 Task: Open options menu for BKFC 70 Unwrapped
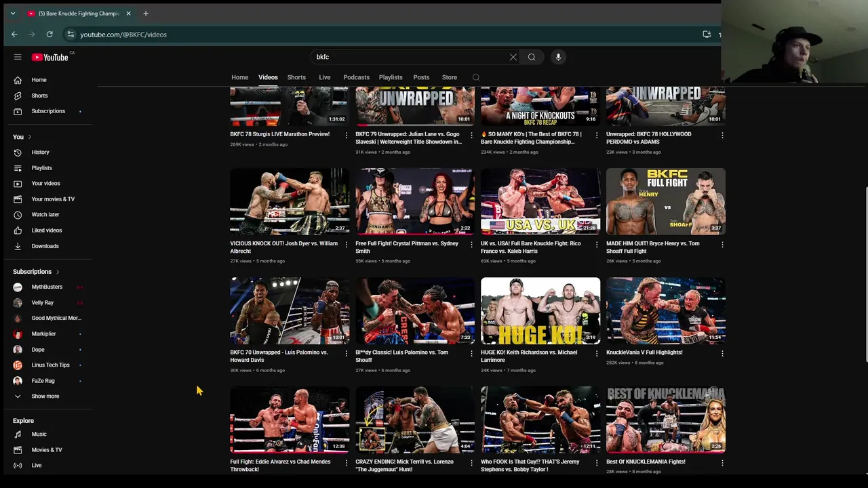[x=346, y=353]
